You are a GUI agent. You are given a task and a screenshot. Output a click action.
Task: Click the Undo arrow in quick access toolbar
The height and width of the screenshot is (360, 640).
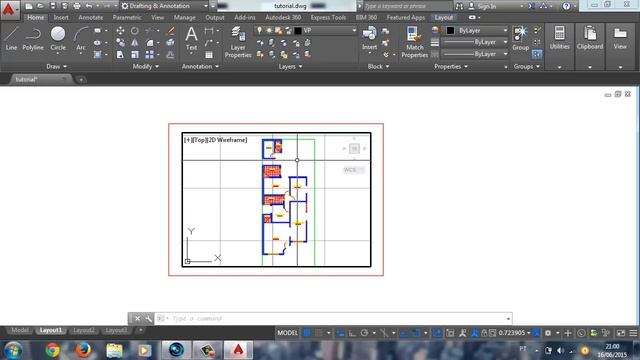[x=89, y=6]
